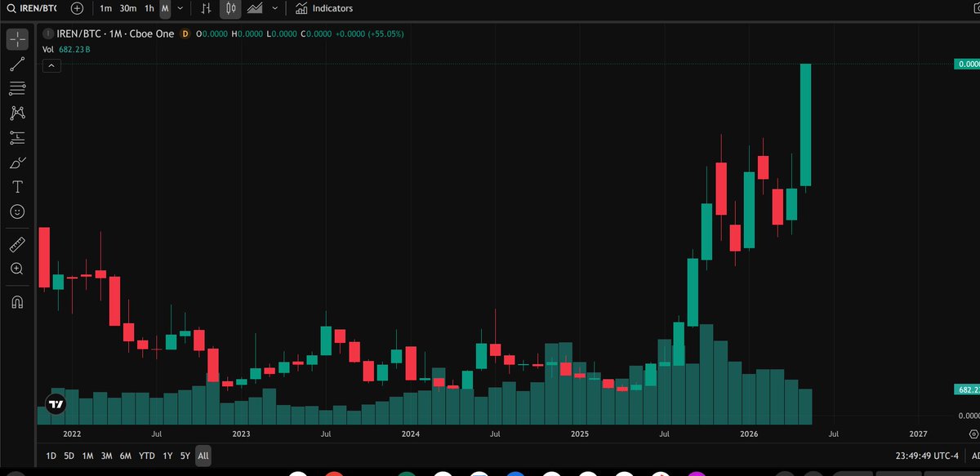Screen dimensions: 980x476
Task: Click the 682.2 volume label on axis
Action: pyautogui.click(x=967, y=390)
